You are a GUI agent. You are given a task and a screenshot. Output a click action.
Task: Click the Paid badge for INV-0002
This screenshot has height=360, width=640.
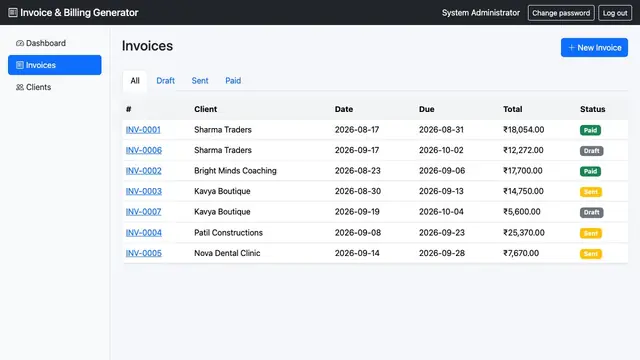coord(590,171)
